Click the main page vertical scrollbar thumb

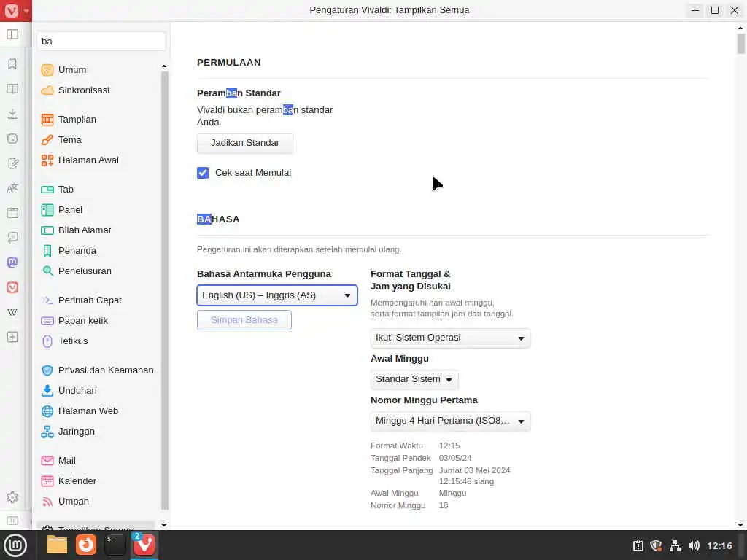(x=740, y=44)
